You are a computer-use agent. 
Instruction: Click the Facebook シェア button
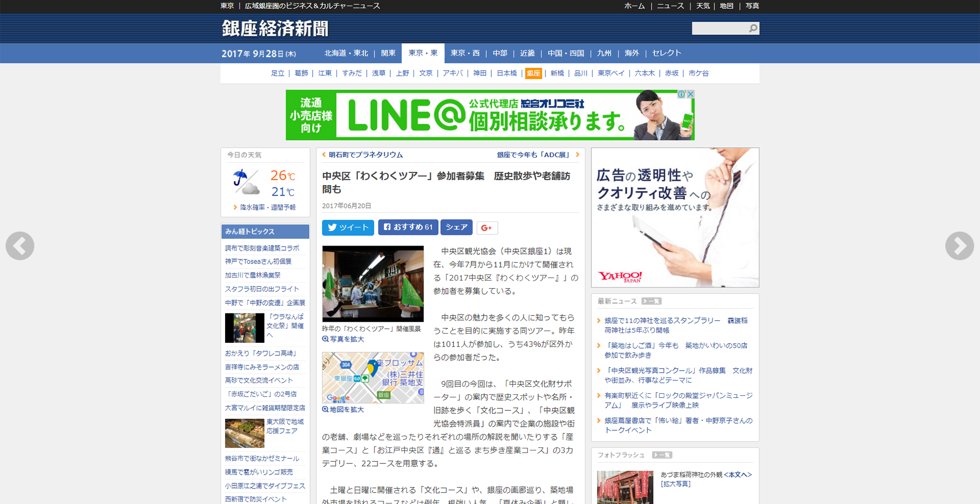click(456, 227)
